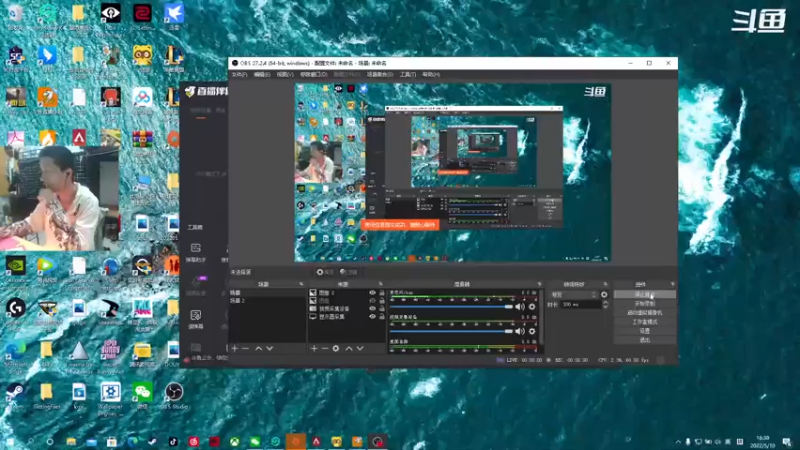Click 退出 to exit OBS
This screenshot has width=800, height=450.
[645, 340]
